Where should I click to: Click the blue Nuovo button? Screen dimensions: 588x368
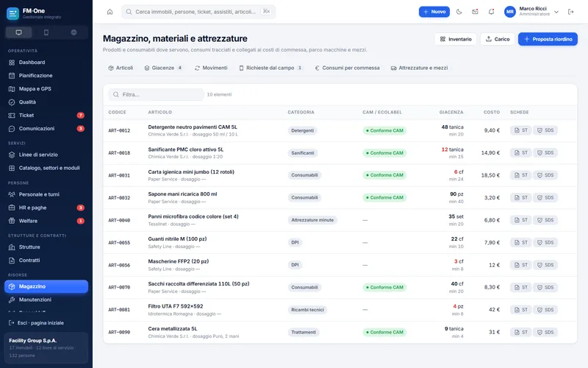tap(434, 12)
